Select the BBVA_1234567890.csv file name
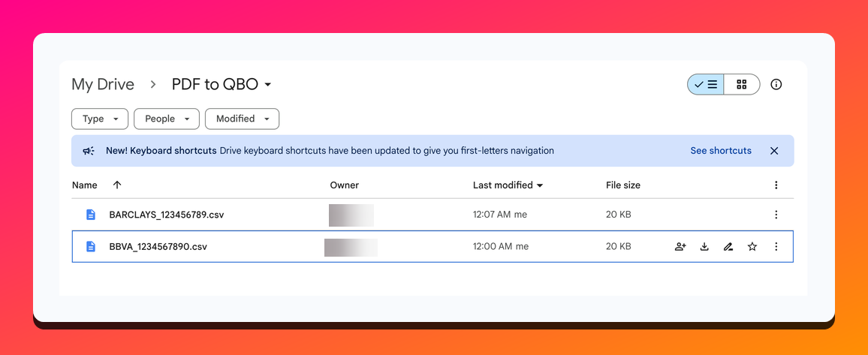 [x=158, y=247]
